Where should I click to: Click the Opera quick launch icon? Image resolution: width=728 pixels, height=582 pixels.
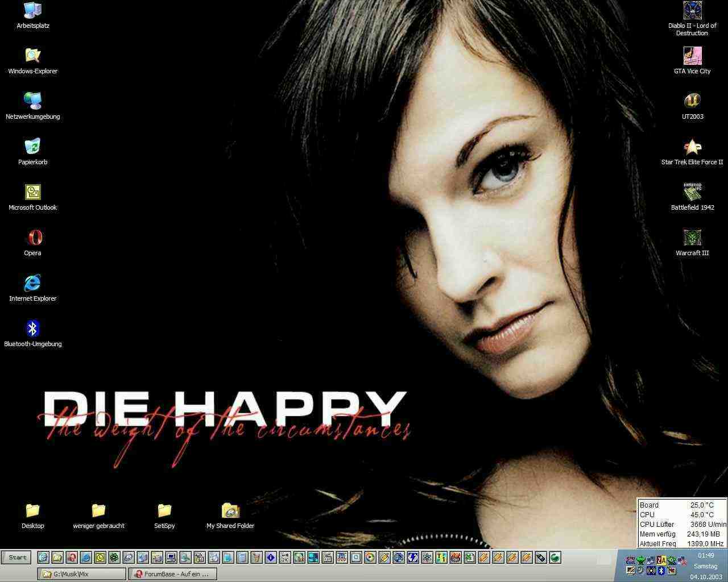(x=72, y=558)
